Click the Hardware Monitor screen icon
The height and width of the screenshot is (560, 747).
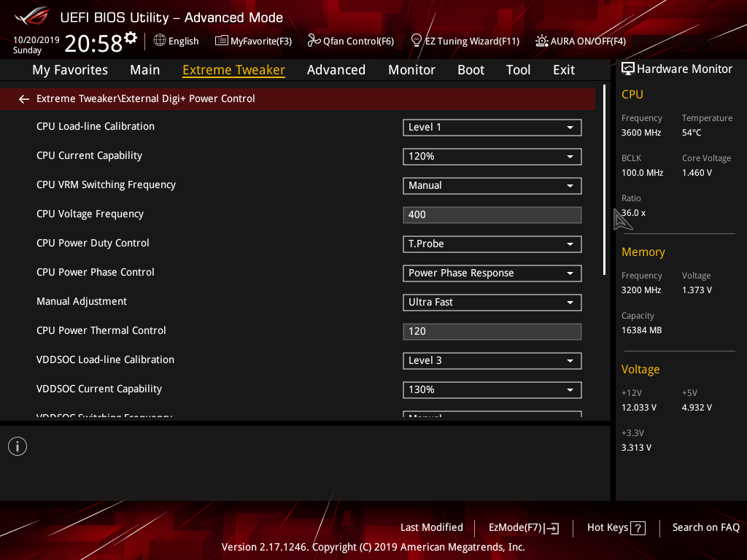coord(628,69)
